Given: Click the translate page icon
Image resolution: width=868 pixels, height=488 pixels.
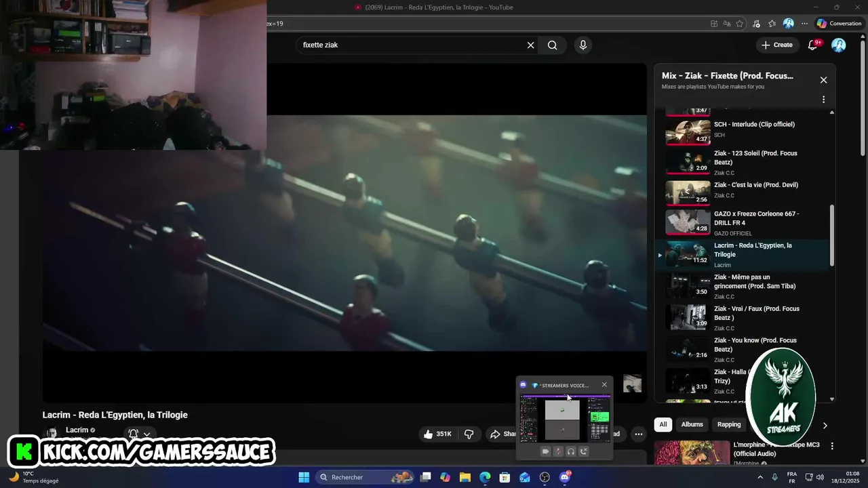Looking at the screenshot, I should click(726, 24).
